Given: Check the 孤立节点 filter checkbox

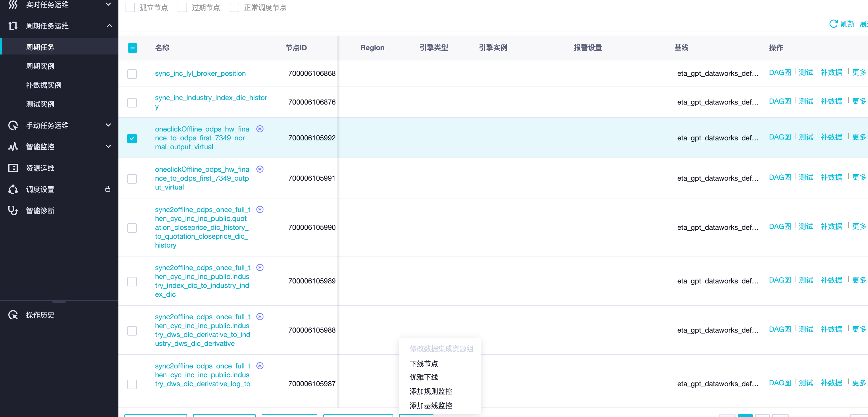Looking at the screenshot, I should click(130, 7).
